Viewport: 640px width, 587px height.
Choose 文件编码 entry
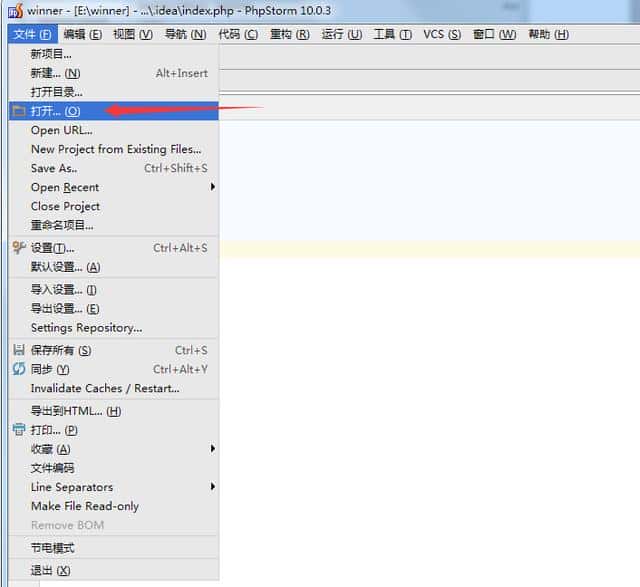click(x=113, y=468)
